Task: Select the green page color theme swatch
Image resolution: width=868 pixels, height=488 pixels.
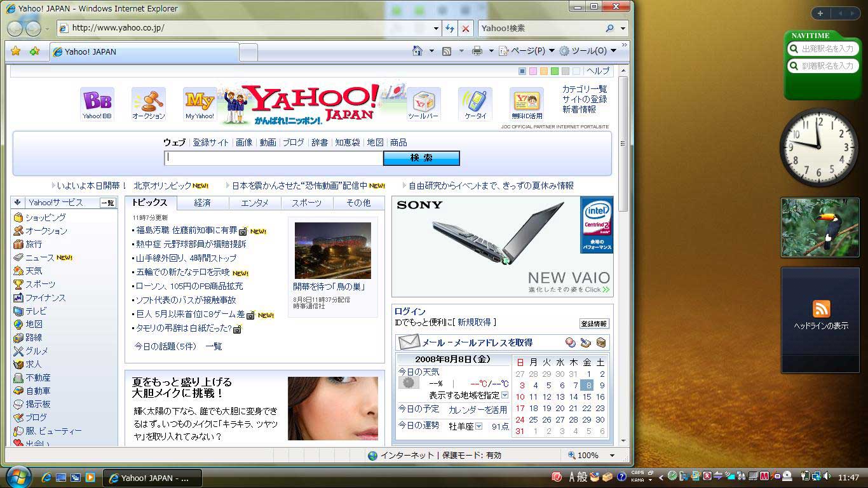Action: pos(555,71)
